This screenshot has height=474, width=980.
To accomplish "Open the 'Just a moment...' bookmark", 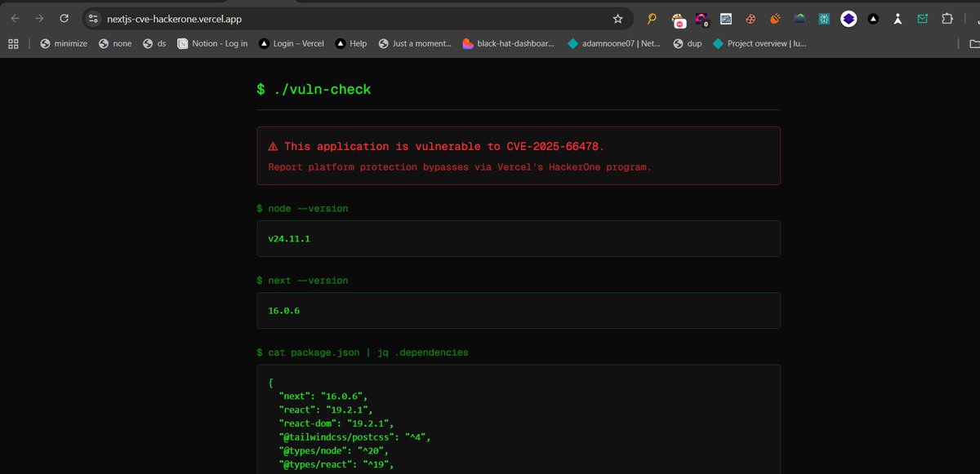I will pos(415,44).
